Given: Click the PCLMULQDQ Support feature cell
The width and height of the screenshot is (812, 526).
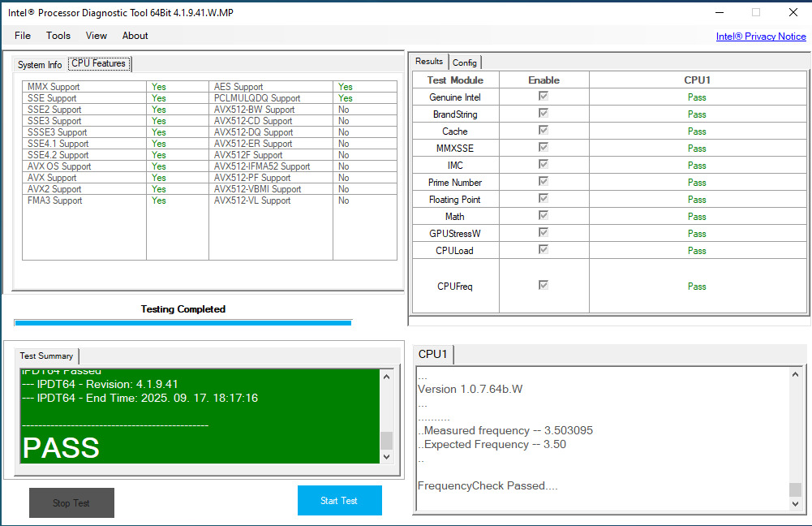Looking at the screenshot, I should [270, 98].
